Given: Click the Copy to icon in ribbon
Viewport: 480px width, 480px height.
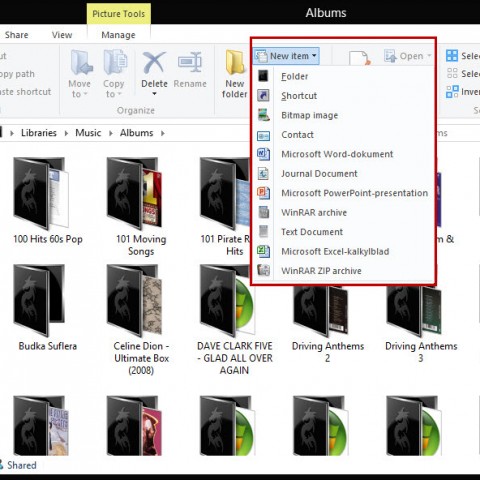Looking at the screenshot, I should [x=115, y=62].
